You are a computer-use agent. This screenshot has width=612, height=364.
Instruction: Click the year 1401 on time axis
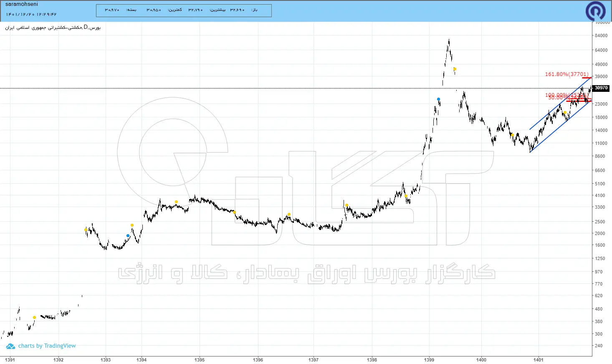pos(539,360)
